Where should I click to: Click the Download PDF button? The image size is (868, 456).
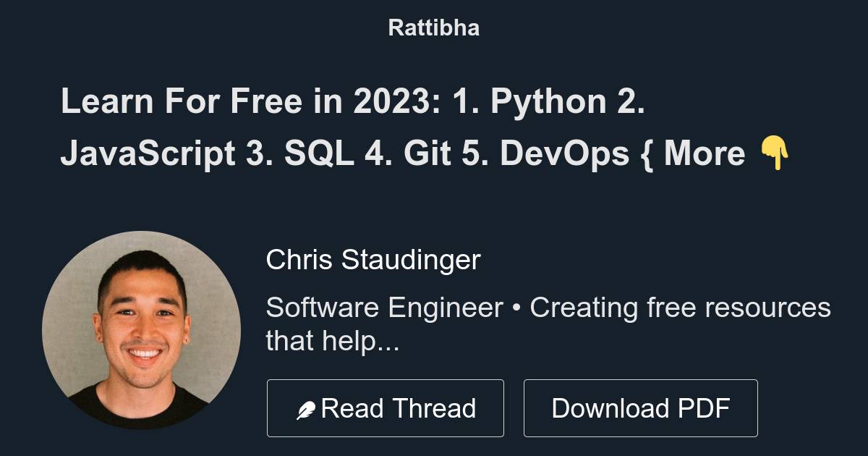pyautogui.click(x=641, y=408)
